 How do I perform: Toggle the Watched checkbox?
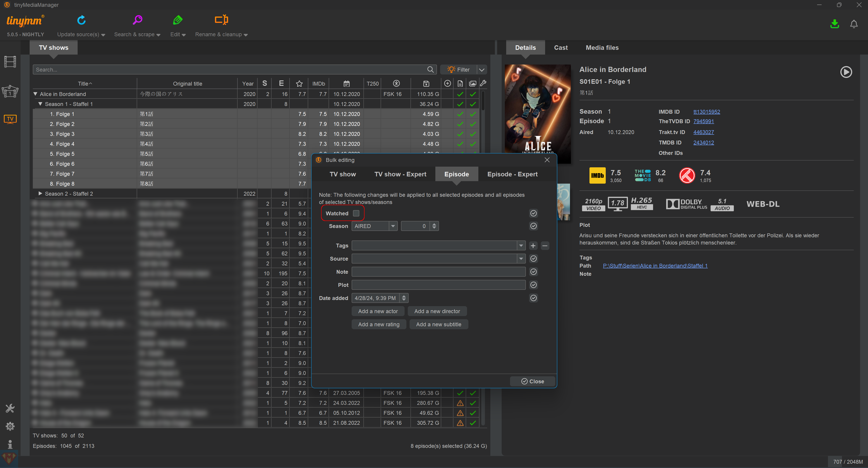tap(356, 213)
